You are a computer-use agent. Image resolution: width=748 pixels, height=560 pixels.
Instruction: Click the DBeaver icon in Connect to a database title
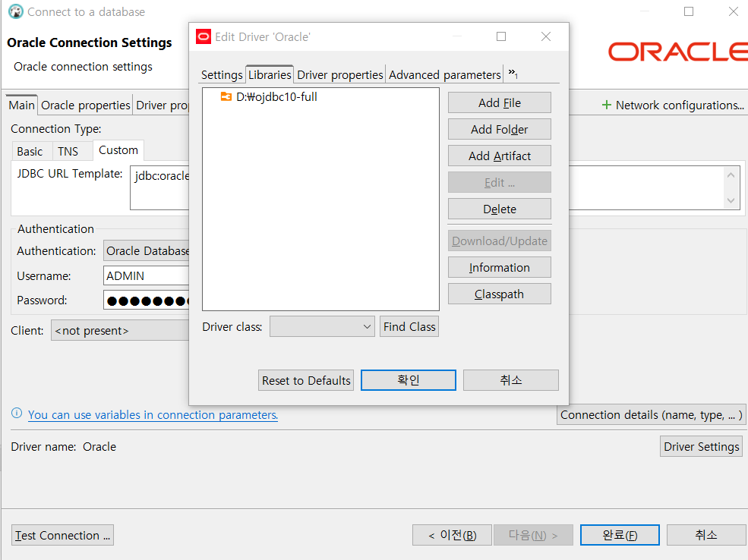tap(16, 11)
